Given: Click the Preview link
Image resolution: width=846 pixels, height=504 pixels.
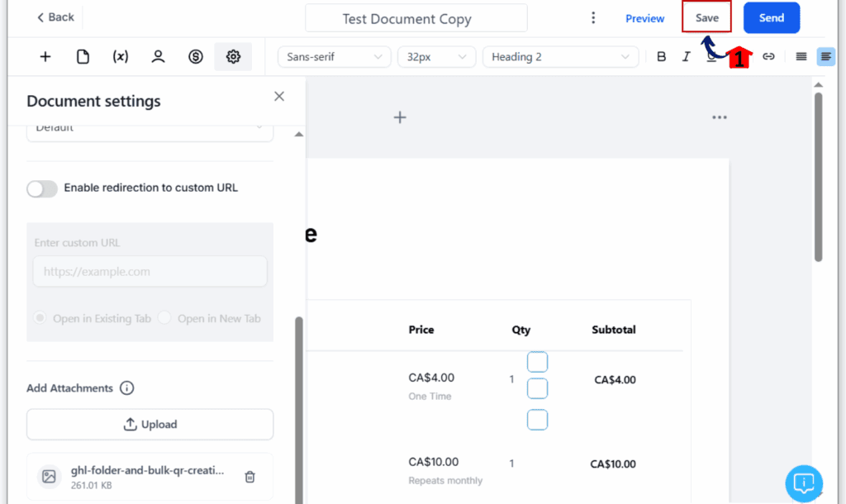Looking at the screenshot, I should (x=644, y=18).
